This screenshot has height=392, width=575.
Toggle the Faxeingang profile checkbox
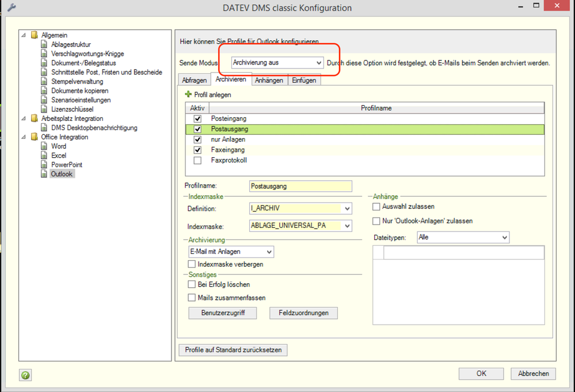[197, 150]
